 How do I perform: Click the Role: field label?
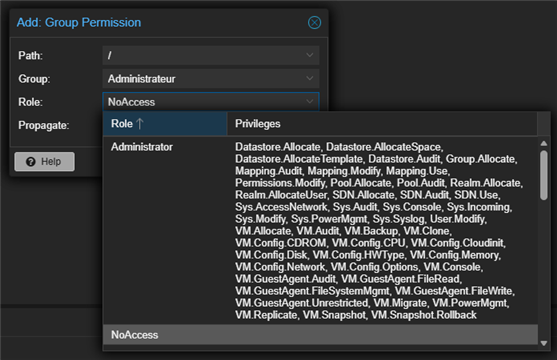[x=31, y=102]
